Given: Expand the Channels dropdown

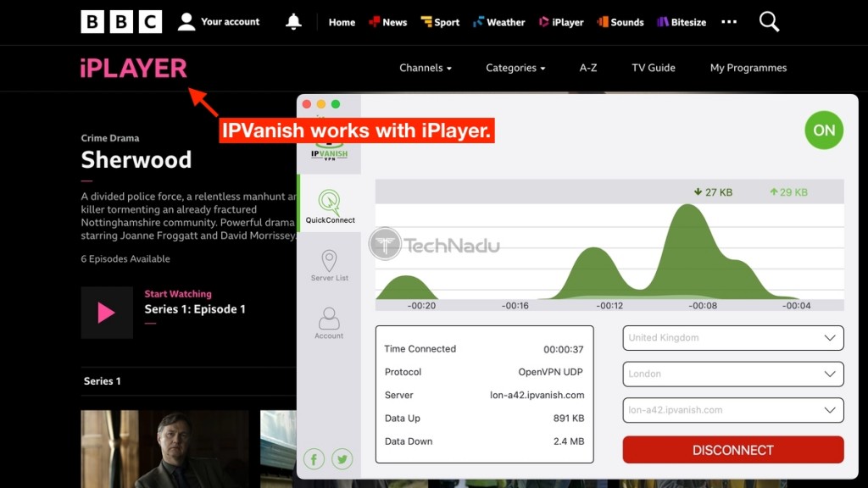Looking at the screenshot, I should (426, 68).
